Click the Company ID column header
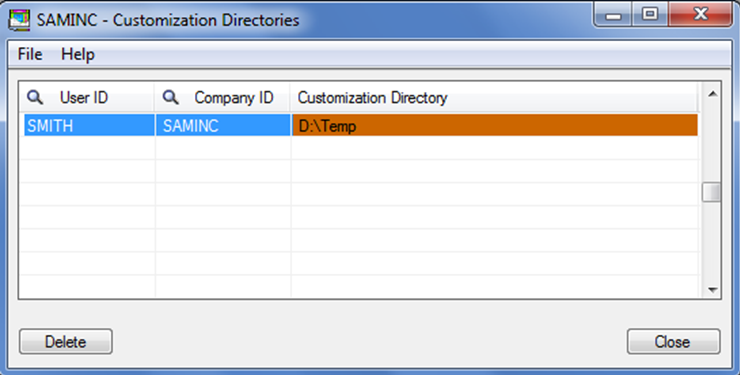Image resolution: width=740 pixels, height=375 pixels. pyautogui.click(x=223, y=98)
